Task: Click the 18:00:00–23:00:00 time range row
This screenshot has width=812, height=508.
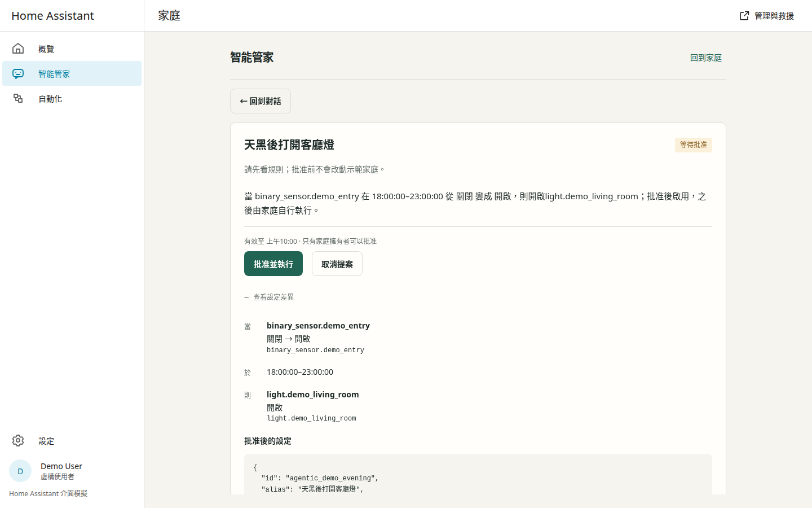Action: pos(300,372)
